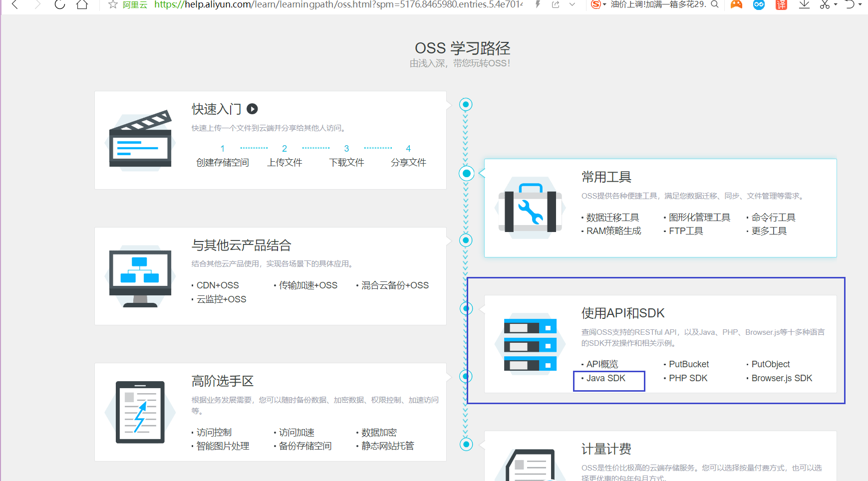Click blue infinity extension icon
Image resolution: width=868 pixels, height=481 pixels.
759,4
